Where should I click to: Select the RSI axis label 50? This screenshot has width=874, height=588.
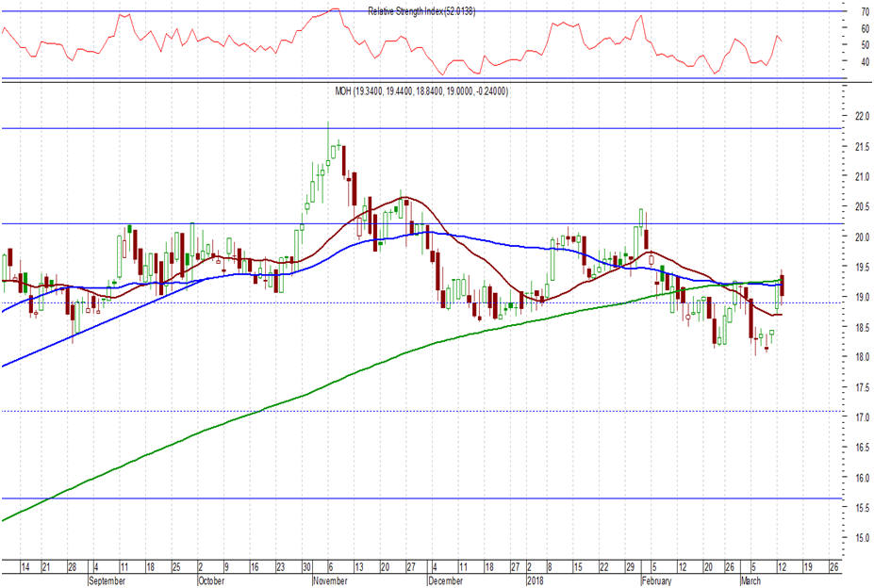(866, 44)
